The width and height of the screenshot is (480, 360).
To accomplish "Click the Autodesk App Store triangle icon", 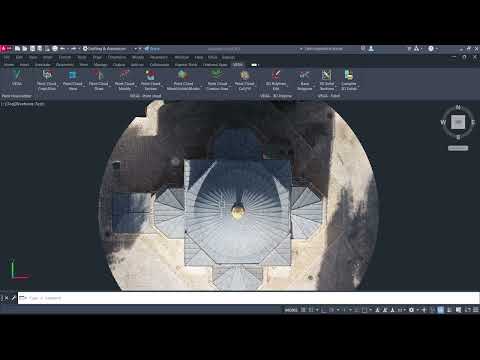I will point(417,49).
